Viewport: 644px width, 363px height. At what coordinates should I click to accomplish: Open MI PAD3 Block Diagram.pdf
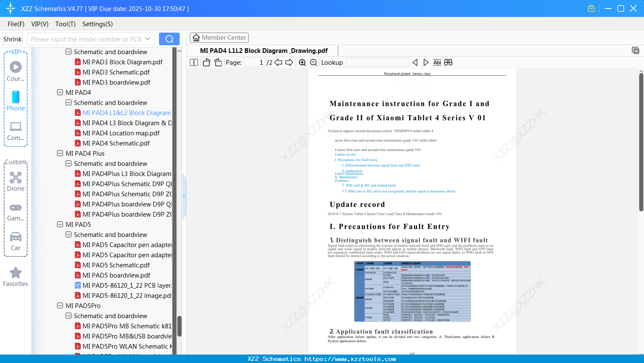click(x=123, y=62)
